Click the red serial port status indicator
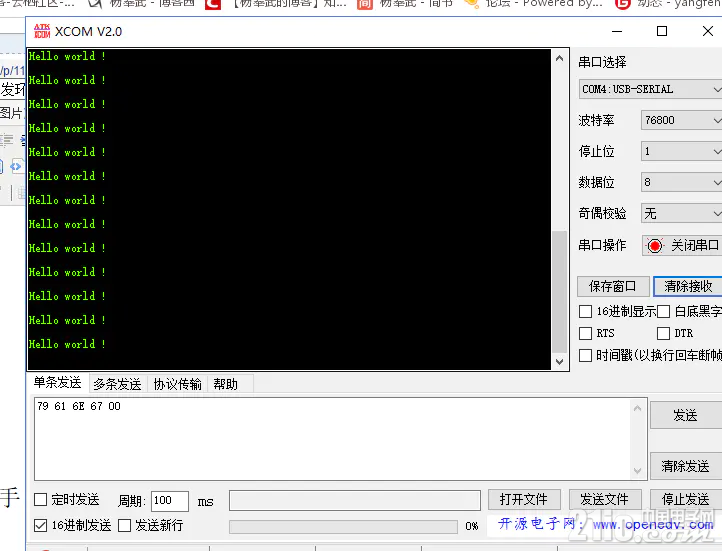The image size is (722, 551). point(654,246)
